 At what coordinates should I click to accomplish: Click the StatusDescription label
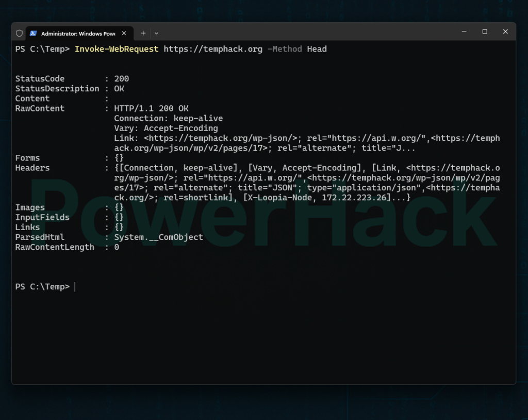[x=57, y=89]
